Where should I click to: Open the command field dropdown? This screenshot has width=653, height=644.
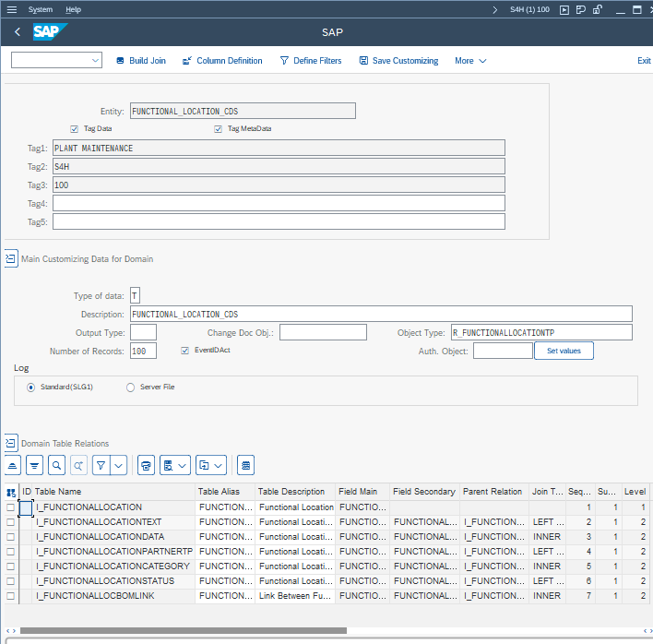coord(96,61)
